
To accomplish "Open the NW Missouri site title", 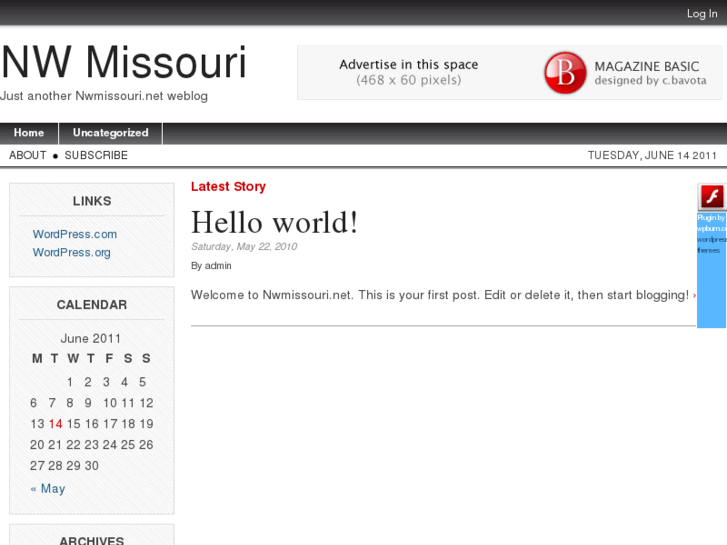I will (x=123, y=62).
